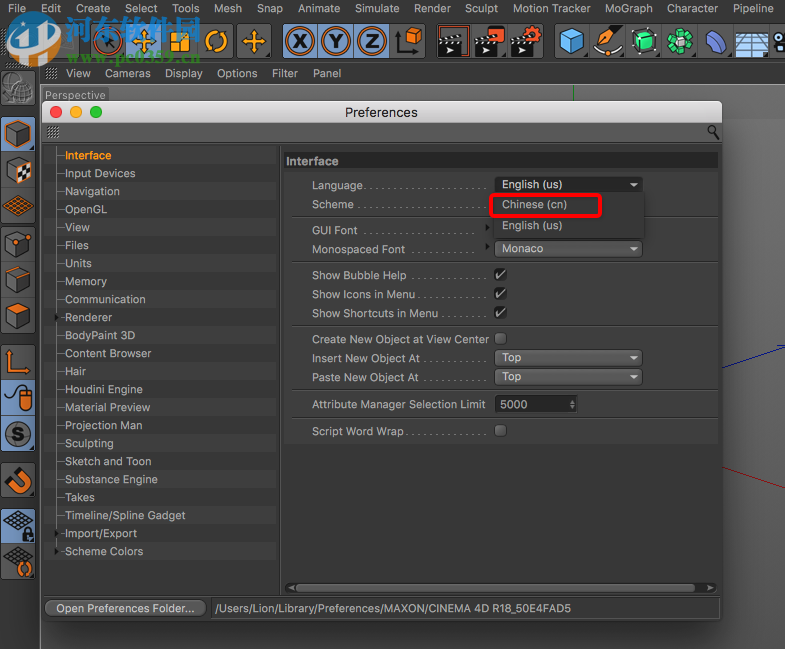Screen dimensions: 785x649
Task: Select Workplane mode orange grid icon
Action: click(18, 206)
